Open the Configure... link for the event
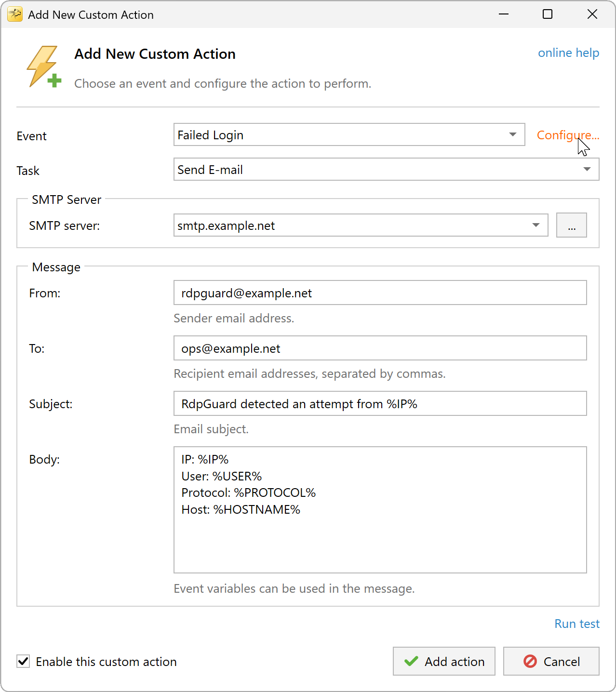616x692 pixels. pos(568,135)
